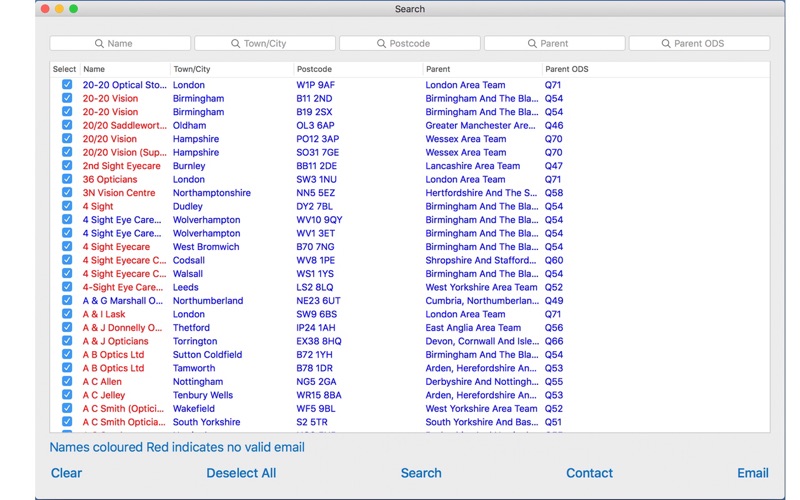This screenshot has height=500, width=800.
Task: Select the 4 Sight Eyecare West Bromwich name
Action: [116, 247]
